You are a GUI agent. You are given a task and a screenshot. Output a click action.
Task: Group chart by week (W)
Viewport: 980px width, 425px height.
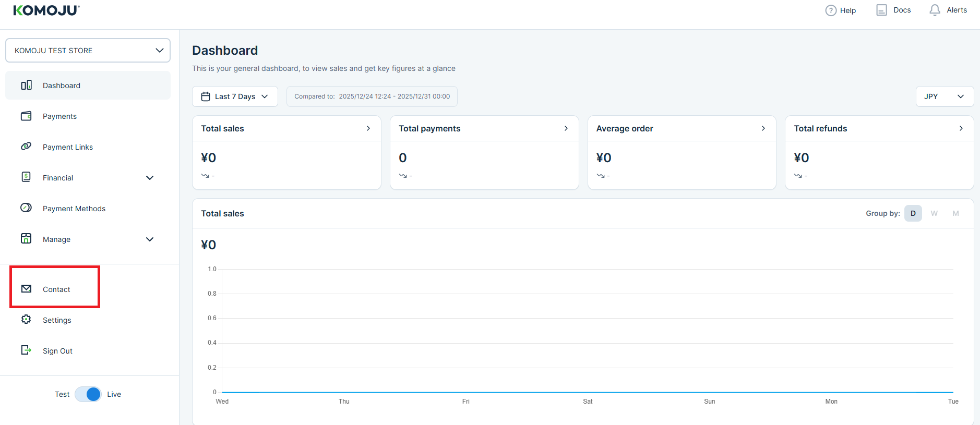tap(934, 213)
